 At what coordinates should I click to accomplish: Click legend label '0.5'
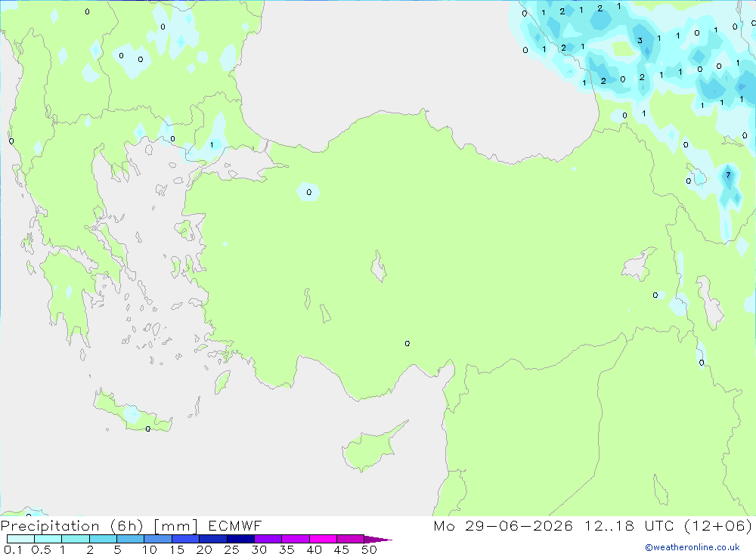[x=41, y=549]
